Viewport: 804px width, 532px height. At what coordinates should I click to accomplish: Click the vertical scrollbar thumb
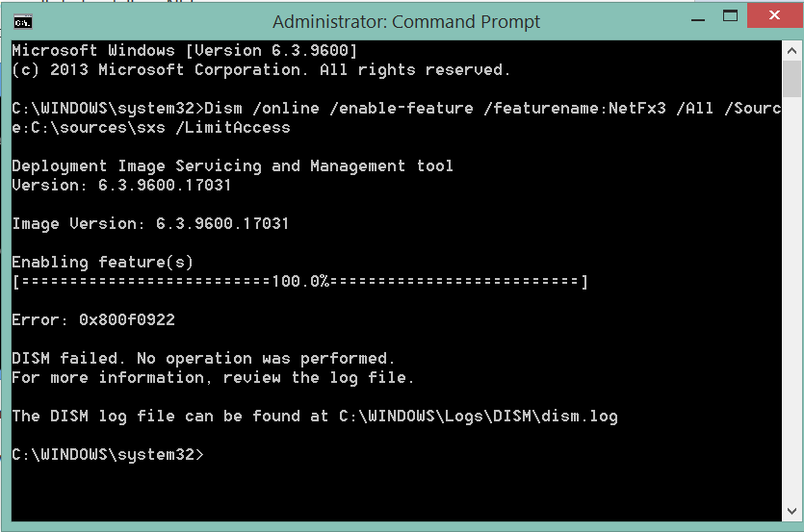pos(791,79)
